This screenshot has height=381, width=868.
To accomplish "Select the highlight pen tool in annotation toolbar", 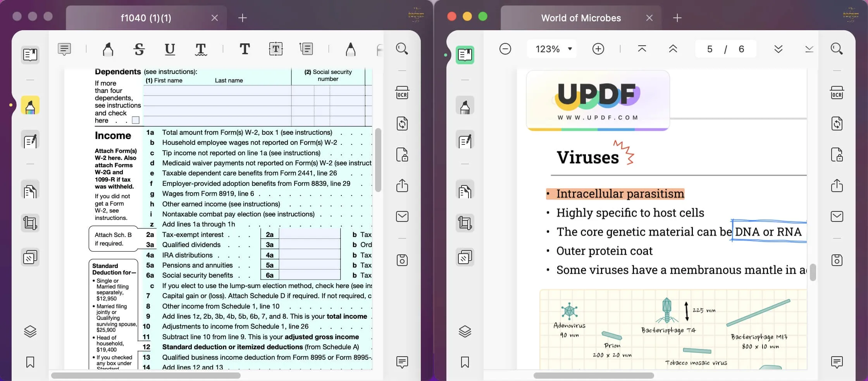I will pyautogui.click(x=108, y=49).
